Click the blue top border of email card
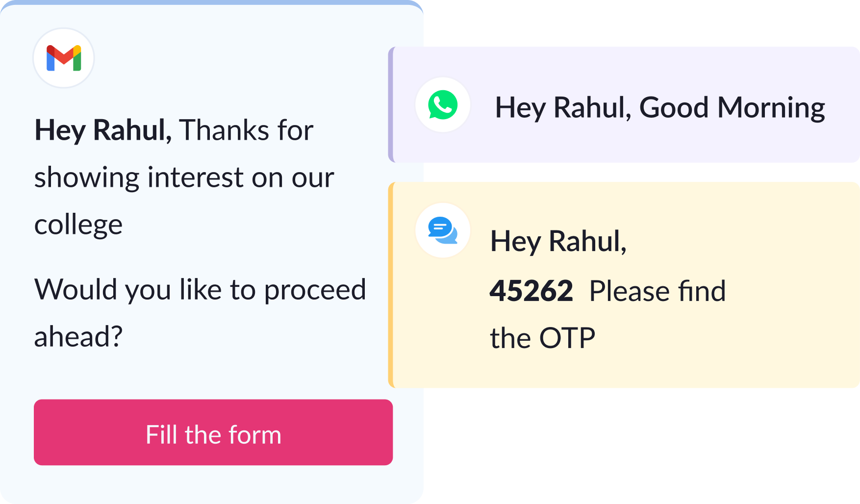Image resolution: width=860 pixels, height=504 pixels. (212, 2)
